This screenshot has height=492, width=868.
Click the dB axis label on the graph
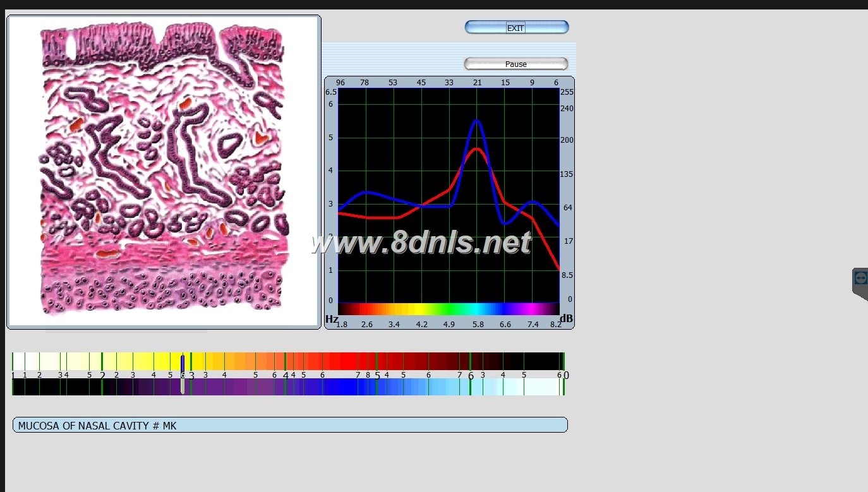coord(565,319)
